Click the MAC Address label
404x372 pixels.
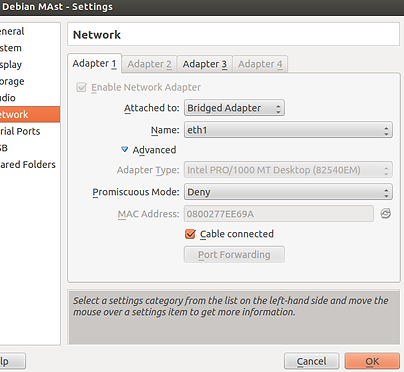click(x=148, y=214)
